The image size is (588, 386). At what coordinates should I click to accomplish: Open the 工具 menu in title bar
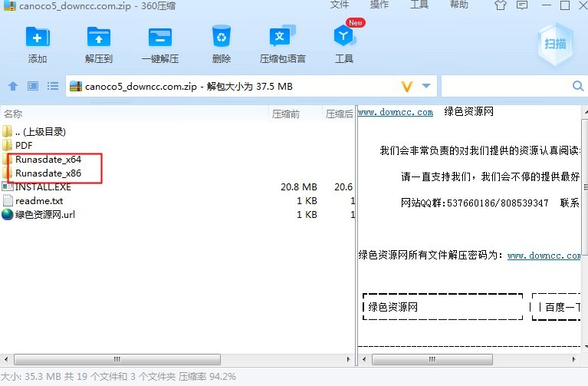[x=419, y=5]
